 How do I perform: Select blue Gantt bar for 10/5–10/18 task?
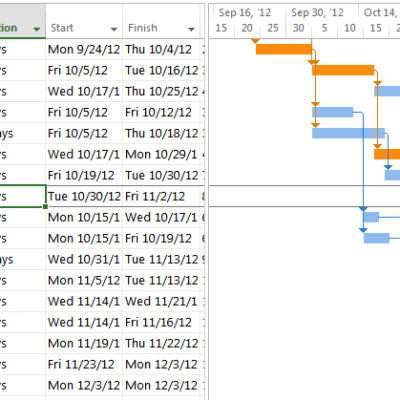348,133
